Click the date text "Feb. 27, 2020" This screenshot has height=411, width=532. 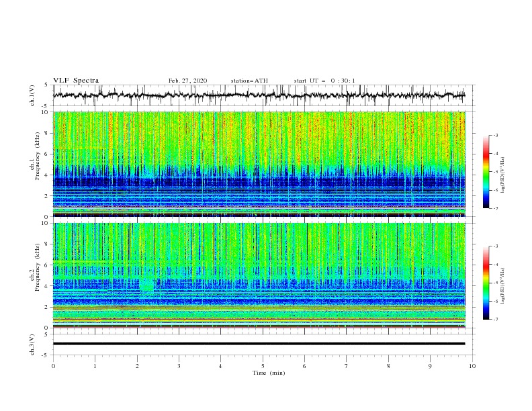187,81
